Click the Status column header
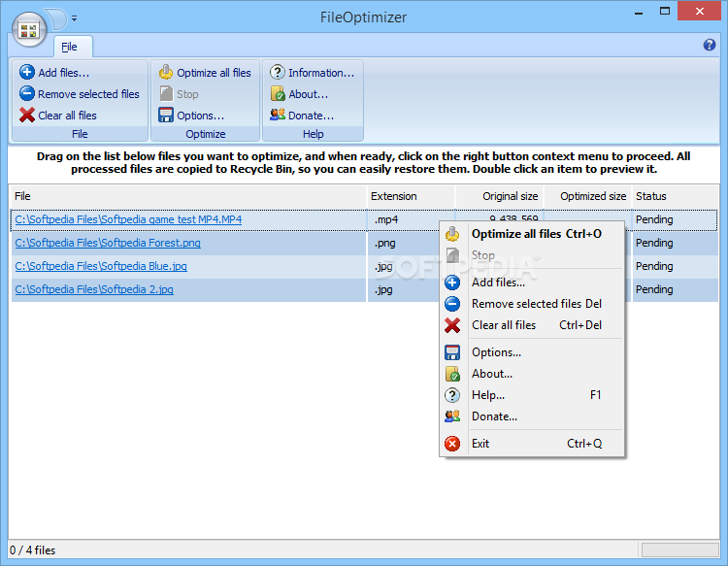This screenshot has width=728, height=566. point(676,196)
